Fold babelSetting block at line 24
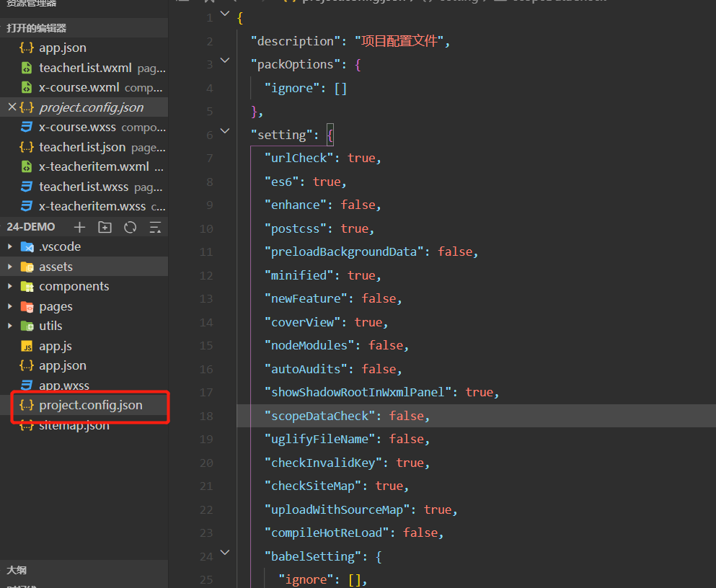 pyautogui.click(x=225, y=553)
